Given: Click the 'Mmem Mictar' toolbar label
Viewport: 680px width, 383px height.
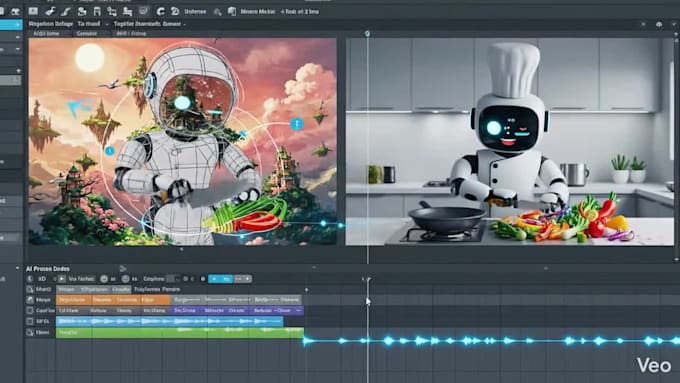Looking at the screenshot, I should [x=258, y=12].
